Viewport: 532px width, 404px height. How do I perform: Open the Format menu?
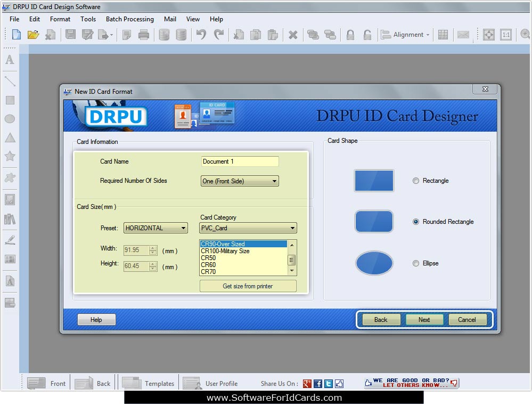point(60,19)
